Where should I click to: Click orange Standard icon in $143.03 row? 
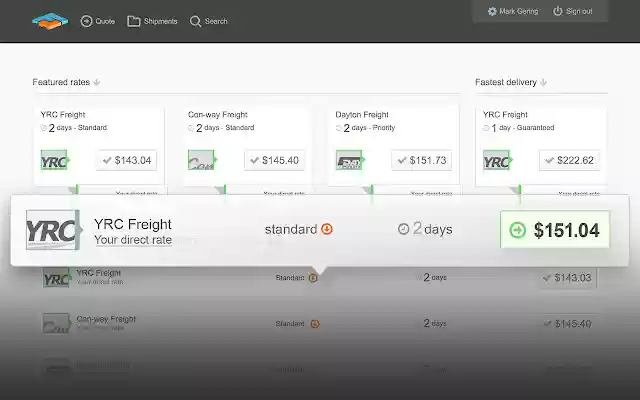pos(313,278)
